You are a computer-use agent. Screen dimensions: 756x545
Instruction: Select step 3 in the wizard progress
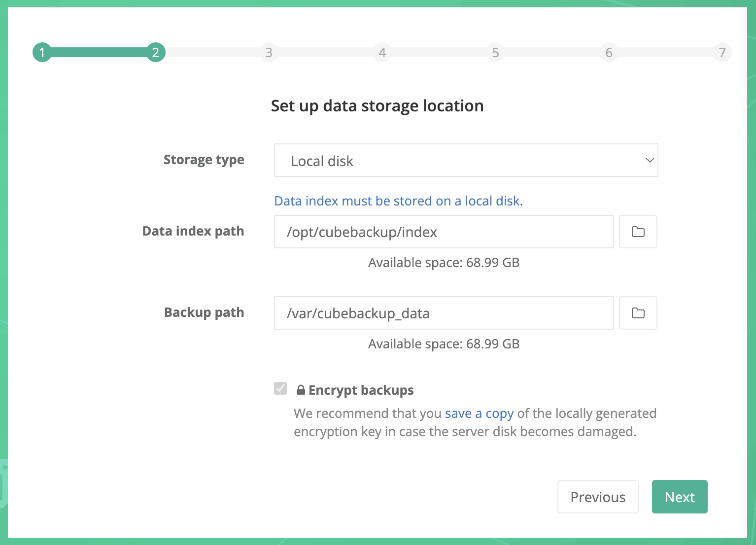pos(269,52)
